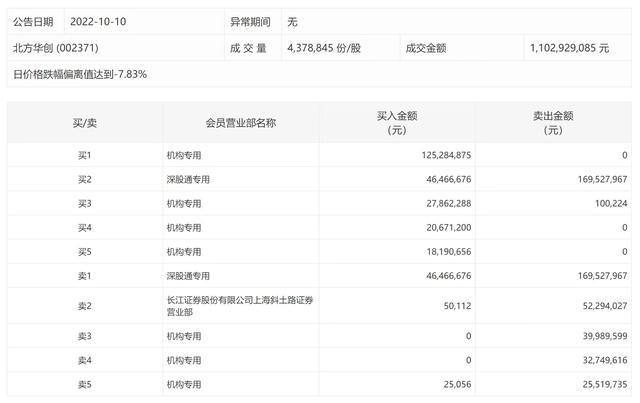Select the 买1 row label
640x403 pixels.
pos(84,155)
